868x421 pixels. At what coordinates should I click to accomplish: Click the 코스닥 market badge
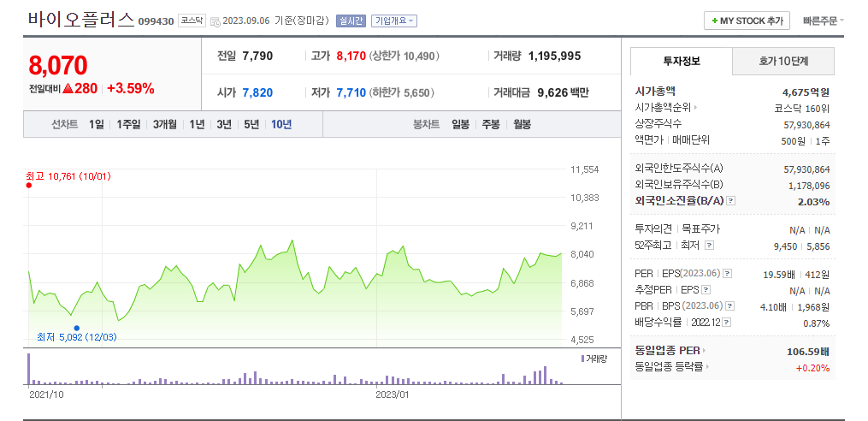(192, 21)
